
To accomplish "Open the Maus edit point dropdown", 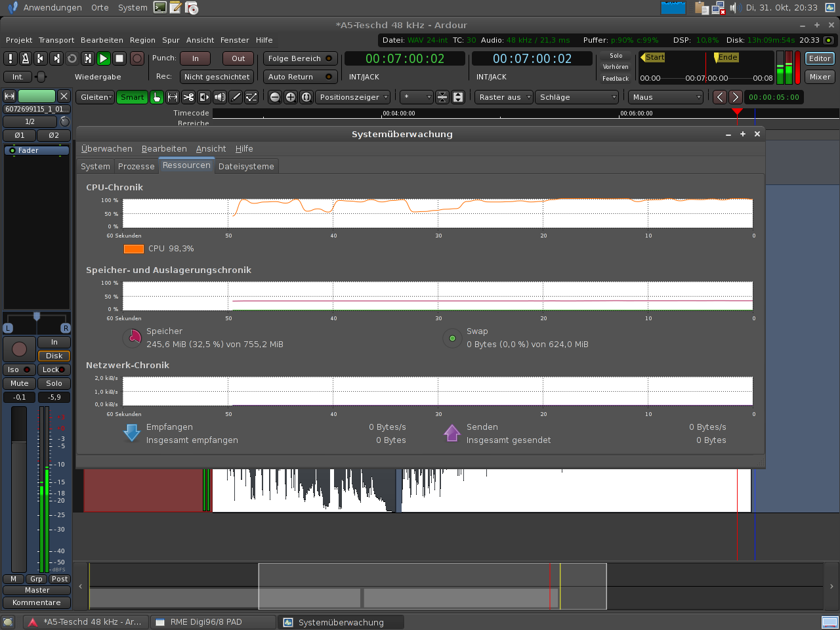I will pos(666,97).
